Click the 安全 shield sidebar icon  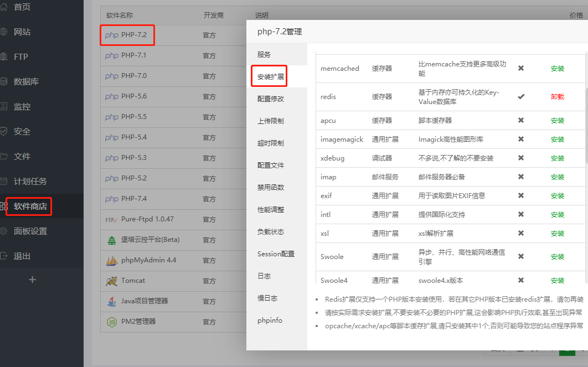pos(3,131)
